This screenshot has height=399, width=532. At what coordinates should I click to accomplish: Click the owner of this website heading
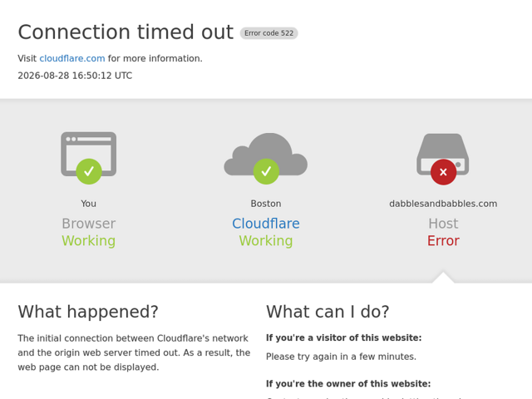pyautogui.click(x=348, y=384)
